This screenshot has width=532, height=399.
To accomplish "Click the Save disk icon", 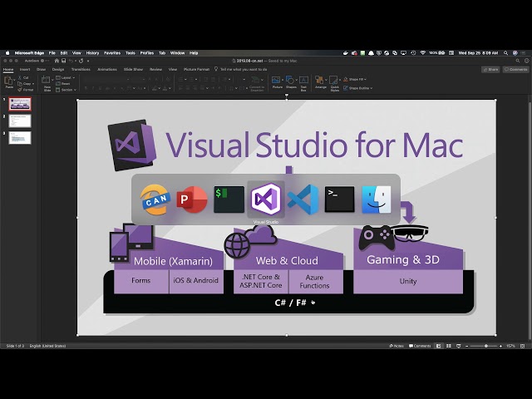I will tap(63, 61).
